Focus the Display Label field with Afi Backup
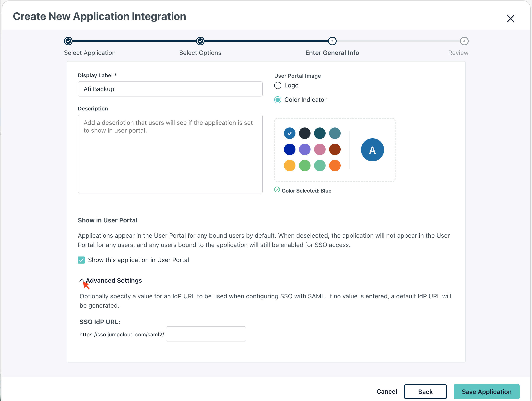This screenshot has height=401, width=532. [170, 89]
